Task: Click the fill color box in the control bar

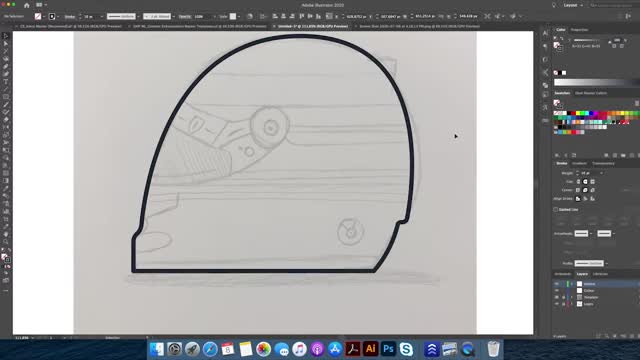Action: pyautogui.click(x=38, y=16)
